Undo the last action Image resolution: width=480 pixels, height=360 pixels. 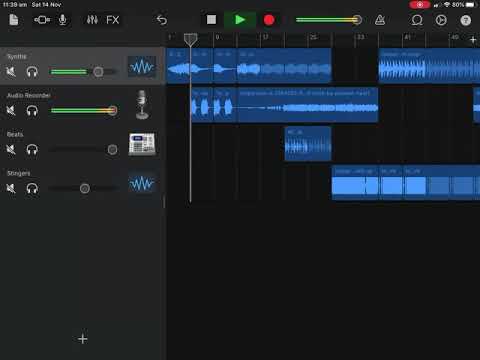pos(162,20)
